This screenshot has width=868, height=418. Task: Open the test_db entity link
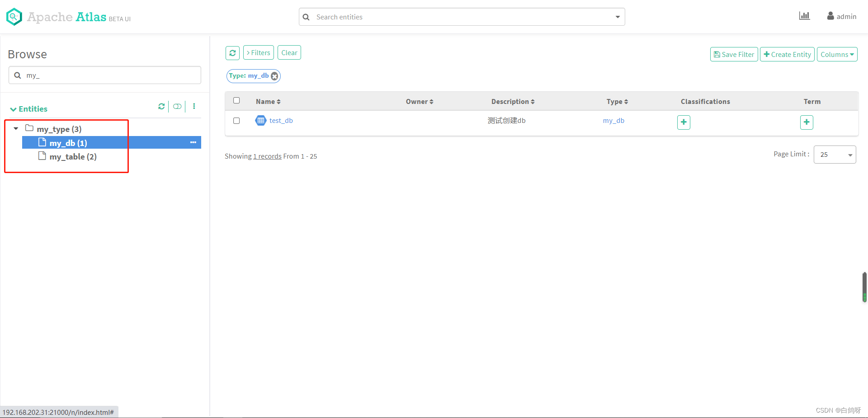(281, 121)
